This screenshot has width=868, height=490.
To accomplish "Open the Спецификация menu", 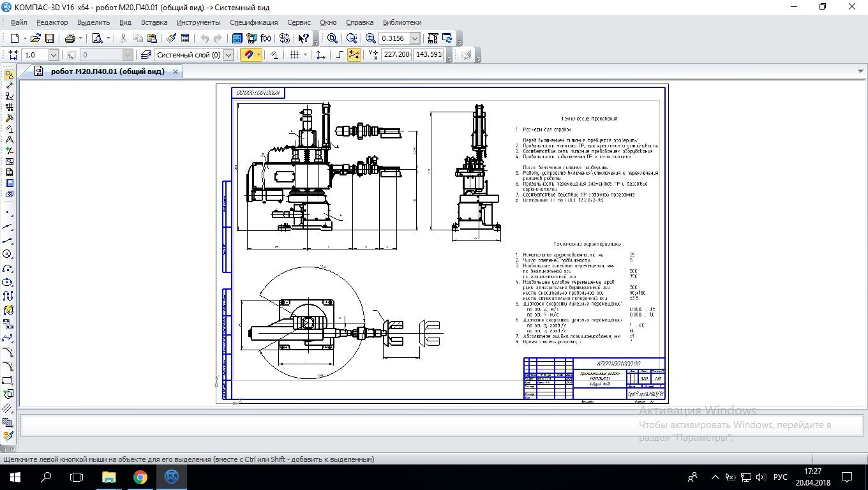I will [254, 22].
